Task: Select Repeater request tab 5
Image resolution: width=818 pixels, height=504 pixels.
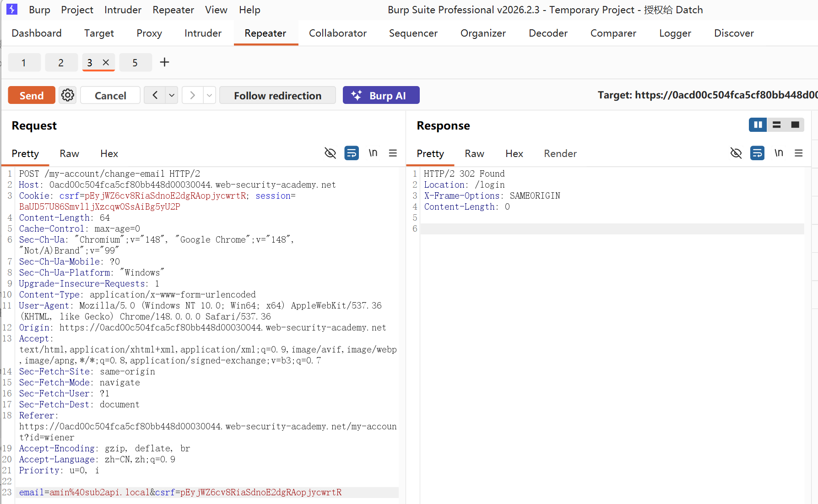Action: tap(135, 62)
